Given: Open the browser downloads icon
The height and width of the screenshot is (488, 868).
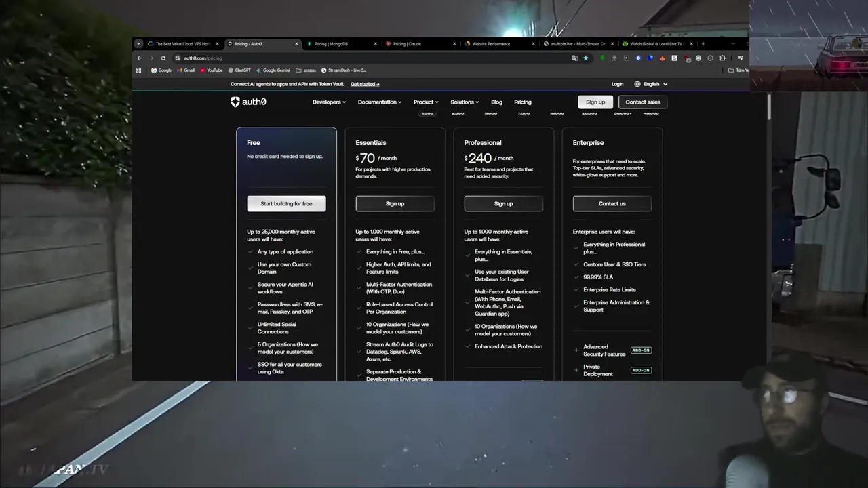Looking at the screenshot, I should 614,58.
